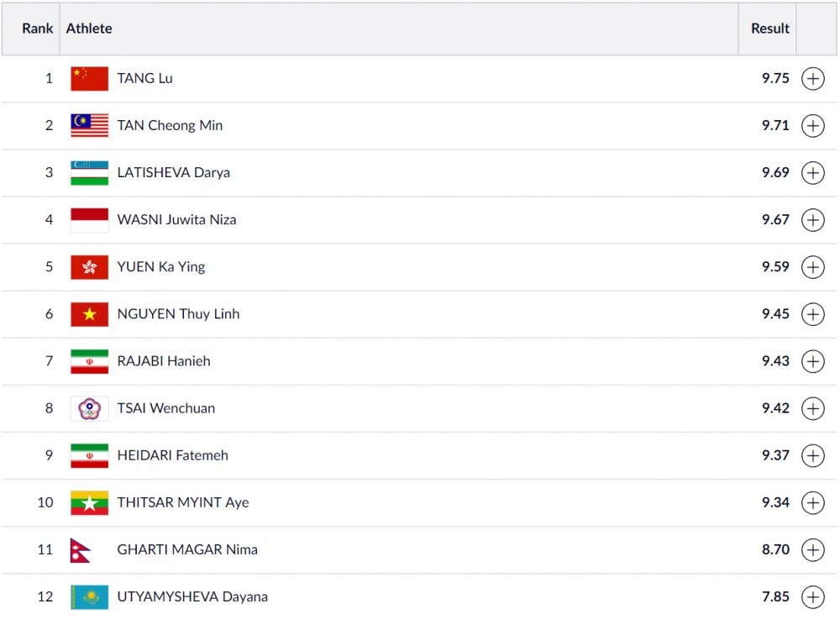Click Nepal flag next to GHARTI MAGAR Nima
The image size is (840, 630).
(x=81, y=549)
